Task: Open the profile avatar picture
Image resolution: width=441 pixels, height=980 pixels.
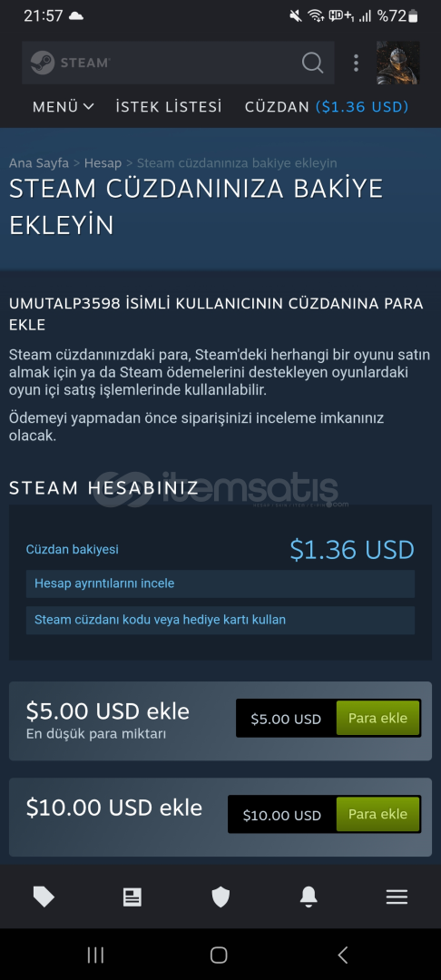Action: 398,63
